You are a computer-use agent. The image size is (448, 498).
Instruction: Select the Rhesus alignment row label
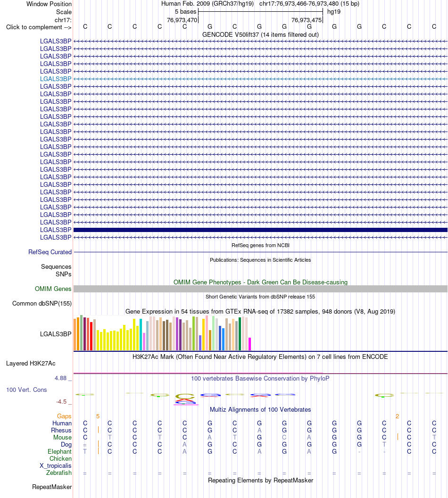61,430
